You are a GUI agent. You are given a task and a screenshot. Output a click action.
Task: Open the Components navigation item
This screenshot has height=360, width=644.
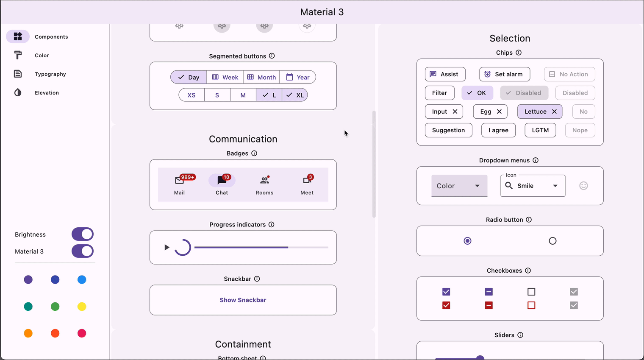[x=38, y=36]
